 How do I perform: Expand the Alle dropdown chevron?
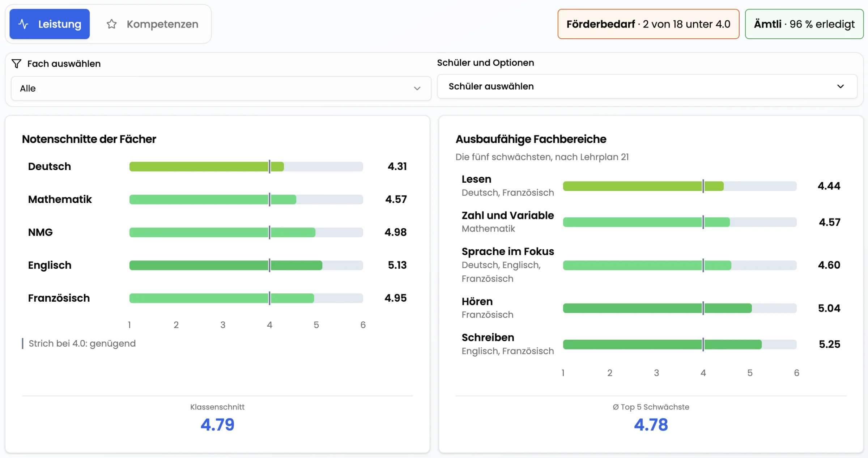[x=417, y=88]
